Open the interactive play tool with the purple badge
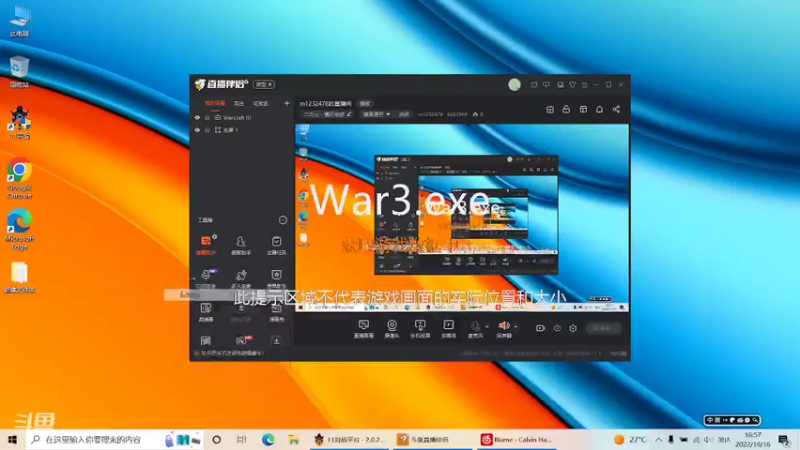Screen dimensions: 800x450 pos(206,278)
